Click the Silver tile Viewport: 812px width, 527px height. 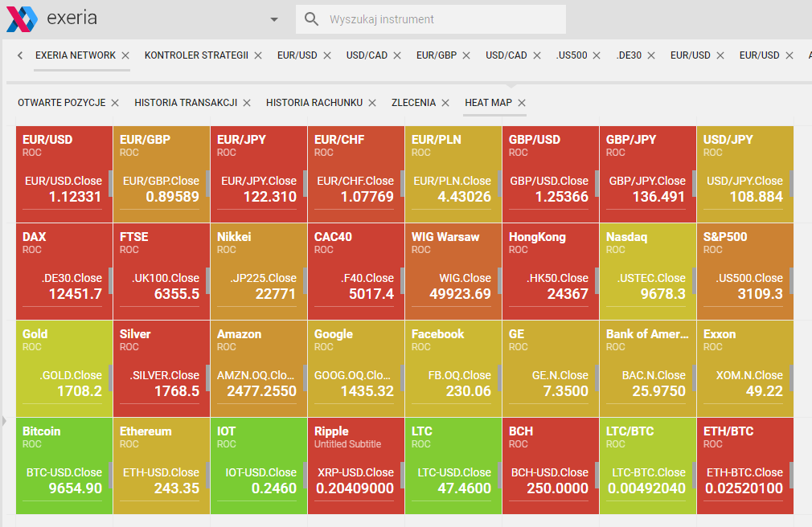pos(162,369)
